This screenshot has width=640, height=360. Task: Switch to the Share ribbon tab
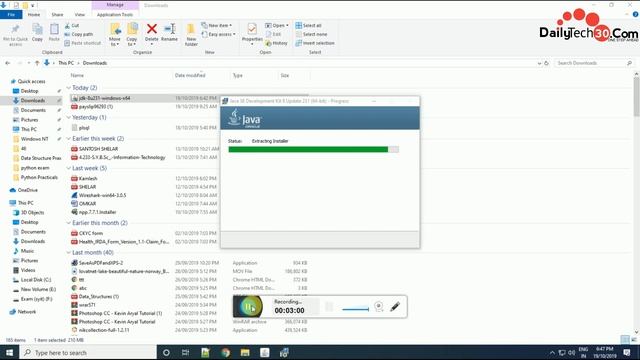[x=57, y=14]
